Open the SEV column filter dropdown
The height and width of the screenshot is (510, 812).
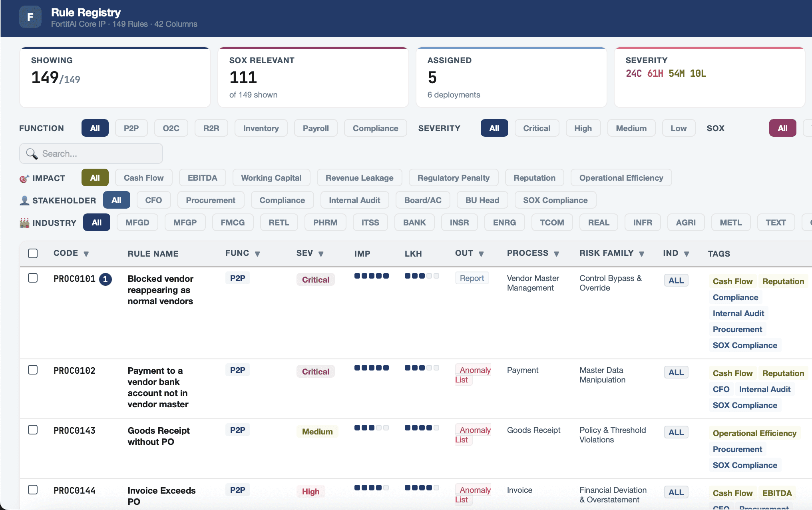pyautogui.click(x=321, y=254)
